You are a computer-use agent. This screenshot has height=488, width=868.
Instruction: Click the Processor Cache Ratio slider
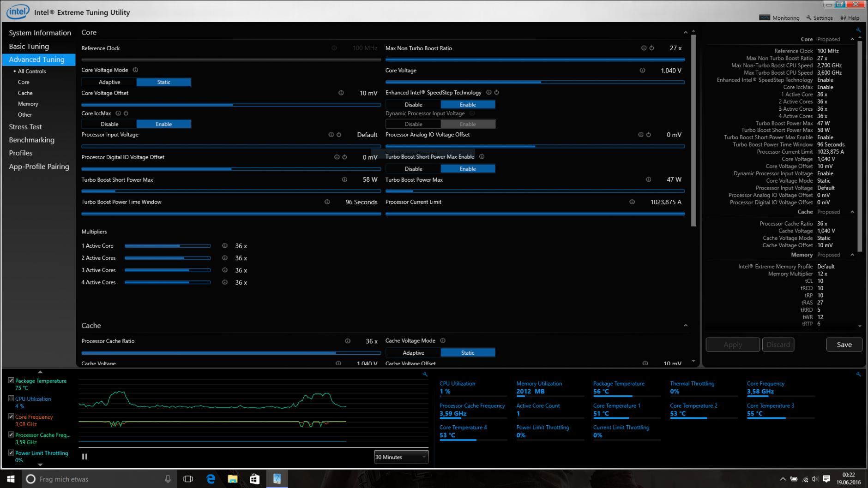(x=231, y=353)
